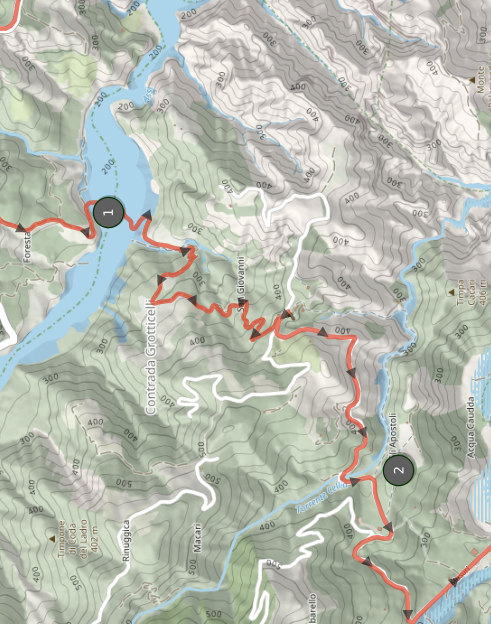Click the San Giovanni place label

point(241,283)
